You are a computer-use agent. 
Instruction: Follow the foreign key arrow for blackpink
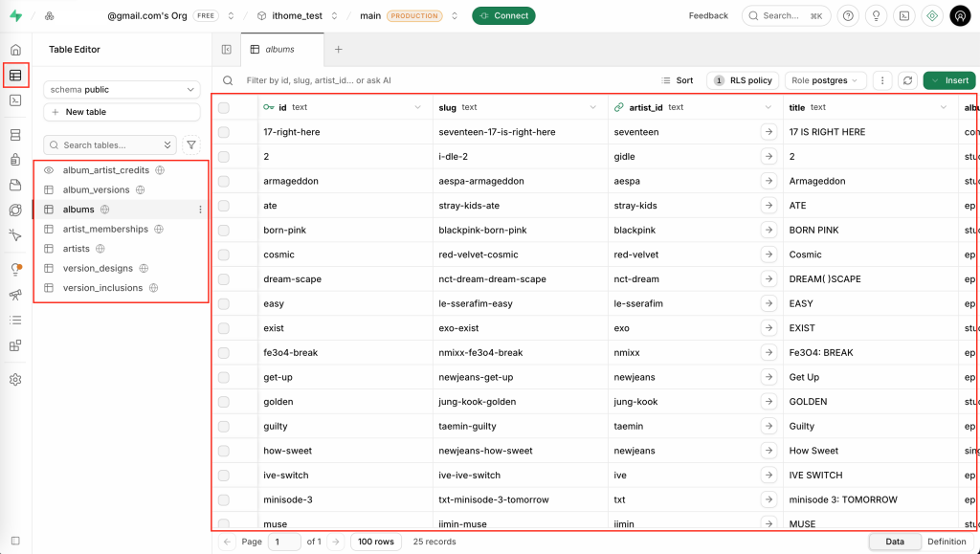pos(768,230)
